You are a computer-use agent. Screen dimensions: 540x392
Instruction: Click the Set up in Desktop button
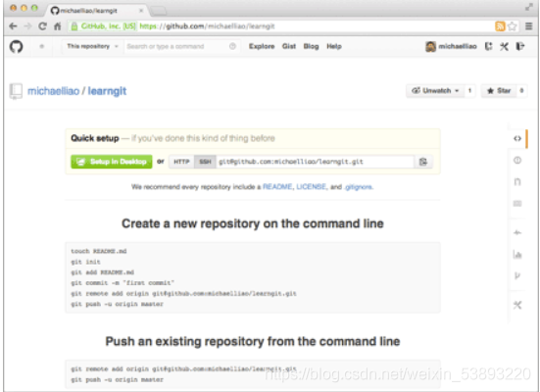(112, 162)
